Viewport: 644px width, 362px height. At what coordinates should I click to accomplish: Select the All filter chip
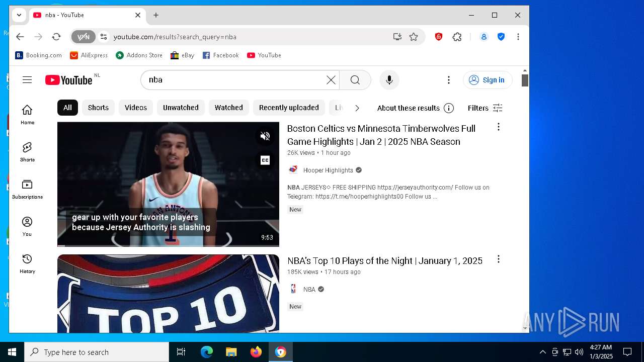[67, 108]
